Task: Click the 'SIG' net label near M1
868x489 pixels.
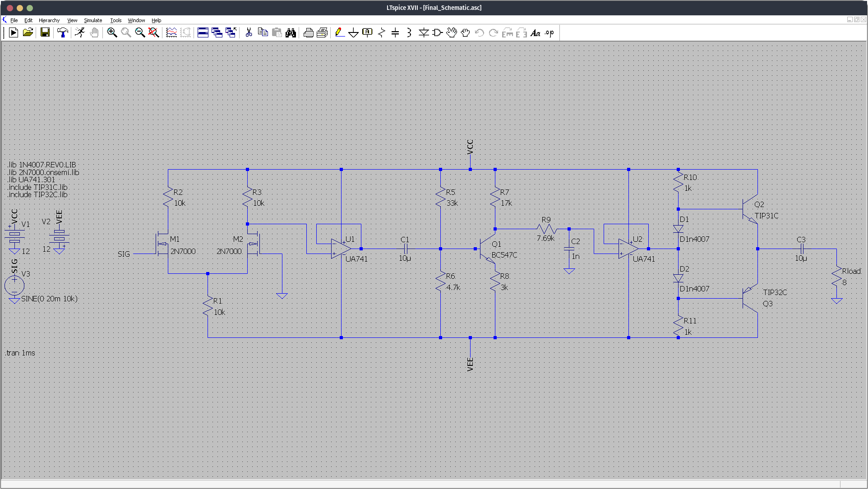Action: (124, 254)
